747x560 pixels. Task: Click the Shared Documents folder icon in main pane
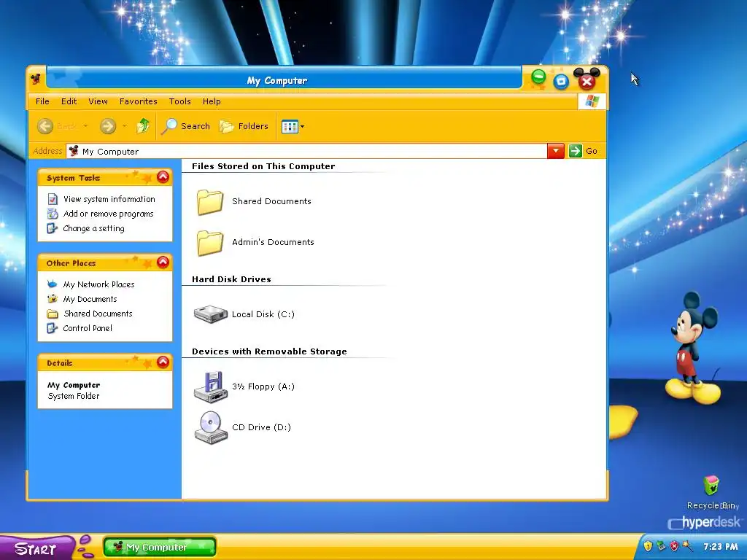[x=209, y=202]
